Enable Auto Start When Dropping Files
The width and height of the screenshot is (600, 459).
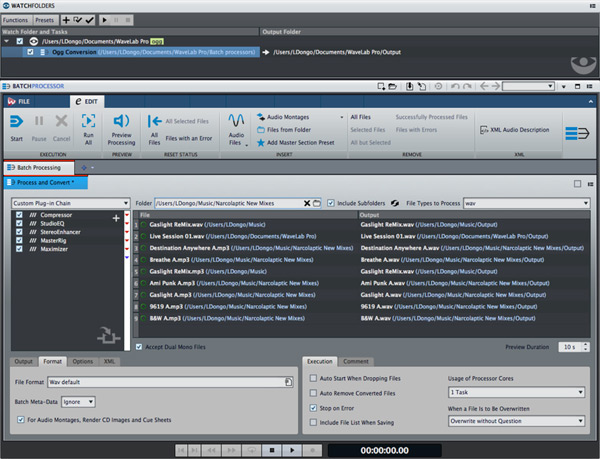click(313, 378)
